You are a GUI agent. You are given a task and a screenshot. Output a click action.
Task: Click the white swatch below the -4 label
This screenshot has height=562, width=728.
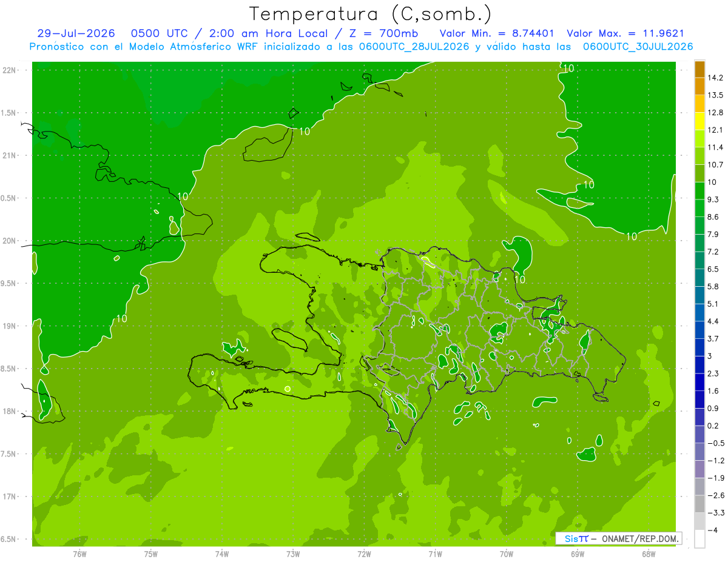click(x=699, y=538)
